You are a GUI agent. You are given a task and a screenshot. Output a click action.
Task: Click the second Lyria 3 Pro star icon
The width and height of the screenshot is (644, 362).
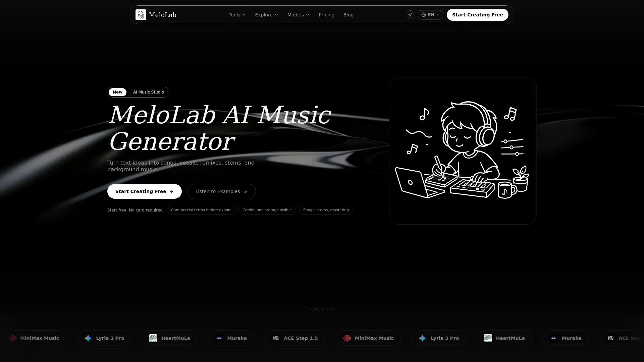coord(423,338)
